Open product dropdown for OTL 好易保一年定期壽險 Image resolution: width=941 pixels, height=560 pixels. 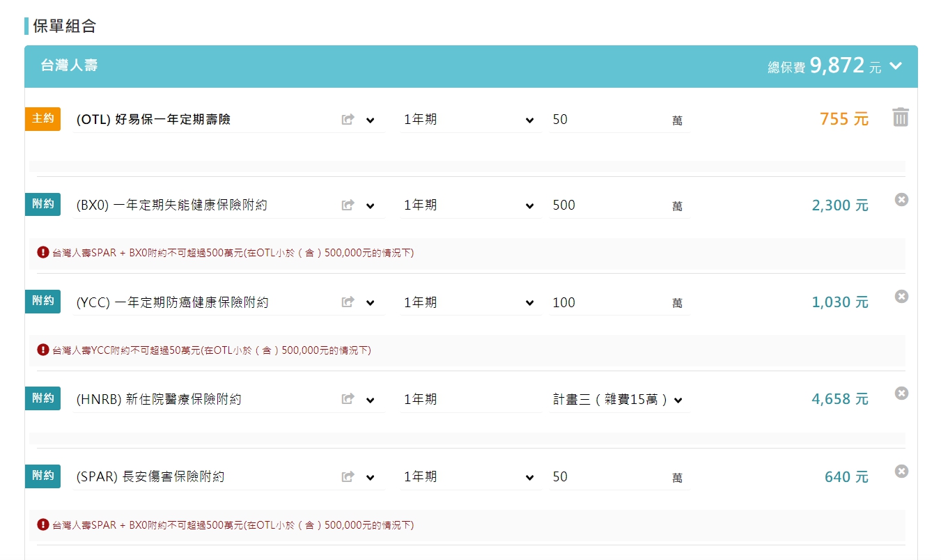tap(370, 120)
